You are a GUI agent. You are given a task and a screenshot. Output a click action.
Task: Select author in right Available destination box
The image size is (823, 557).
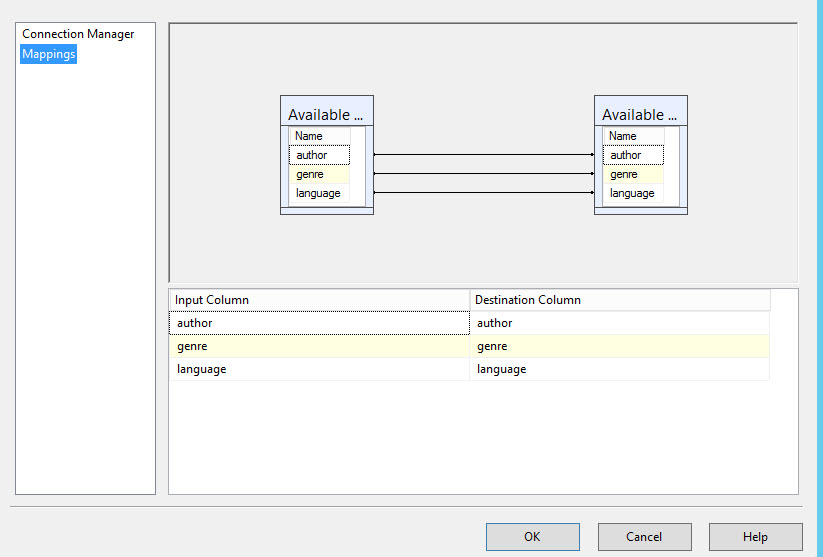point(633,155)
